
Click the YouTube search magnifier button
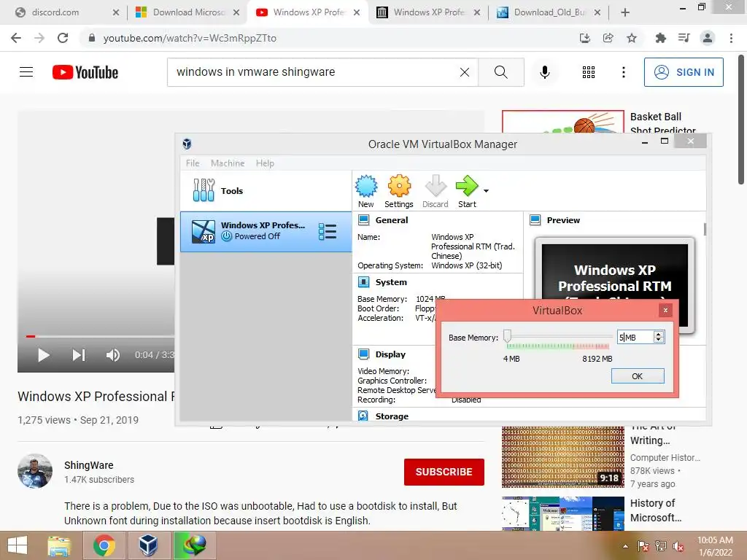pos(500,72)
